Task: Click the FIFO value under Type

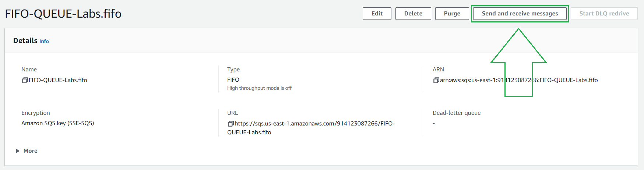Action: point(233,80)
